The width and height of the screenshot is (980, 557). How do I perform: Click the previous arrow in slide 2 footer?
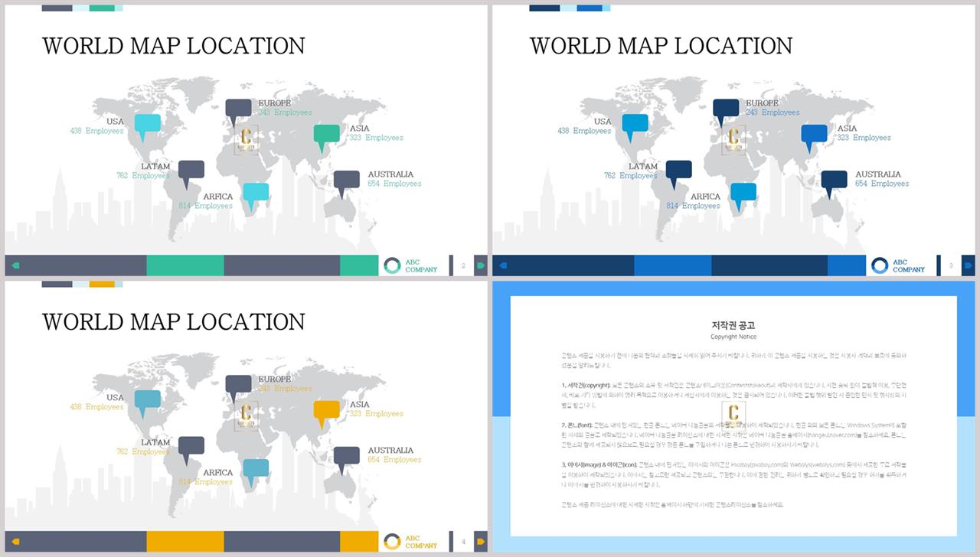point(15,265)
